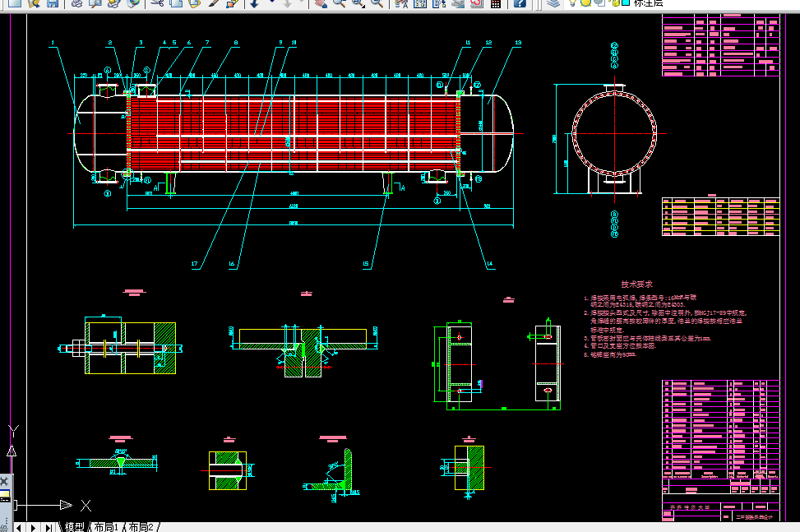Click the UCS X axis label
Image resolution: width=800 pixels, height=532 pixels.
click(x=86, y=506)
